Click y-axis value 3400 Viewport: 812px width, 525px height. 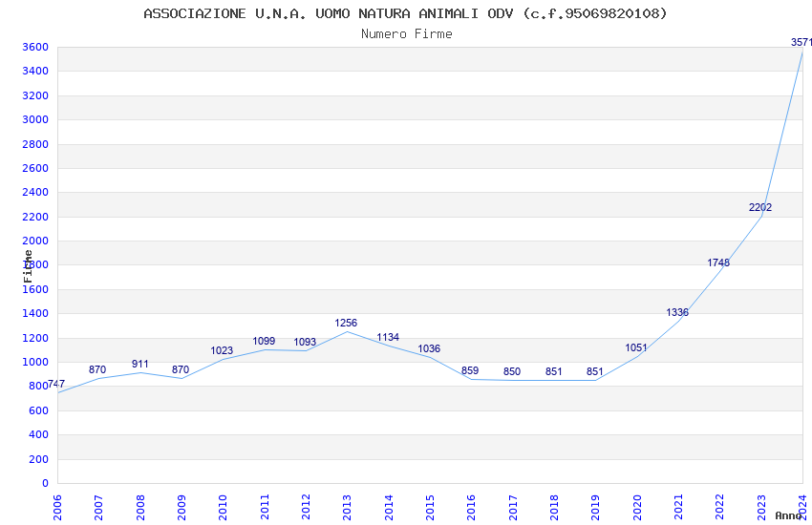click(35, 71)
